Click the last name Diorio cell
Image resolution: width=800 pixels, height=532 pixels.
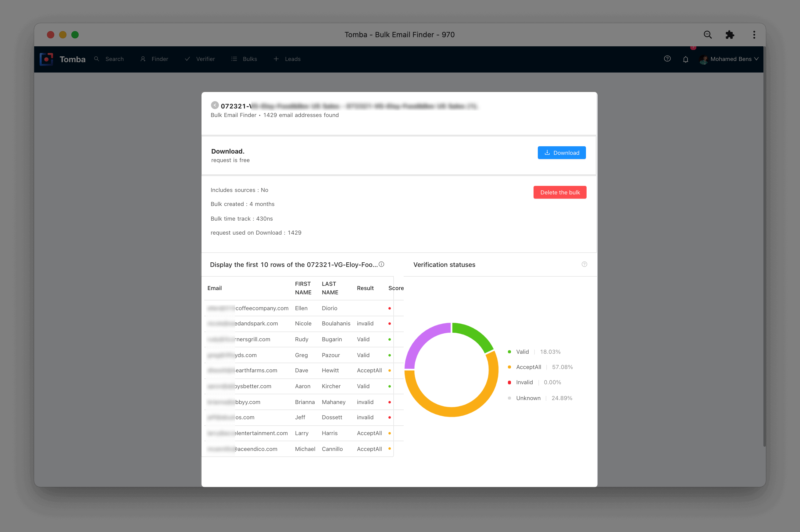329,308
